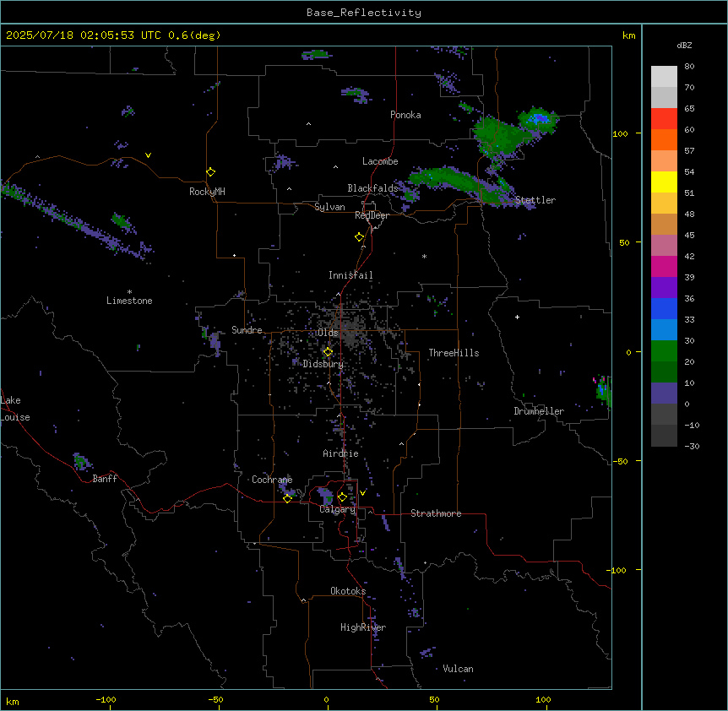728x711 pixels.
Task: Click the Vulcan label
Action: [x=459, y=669]
